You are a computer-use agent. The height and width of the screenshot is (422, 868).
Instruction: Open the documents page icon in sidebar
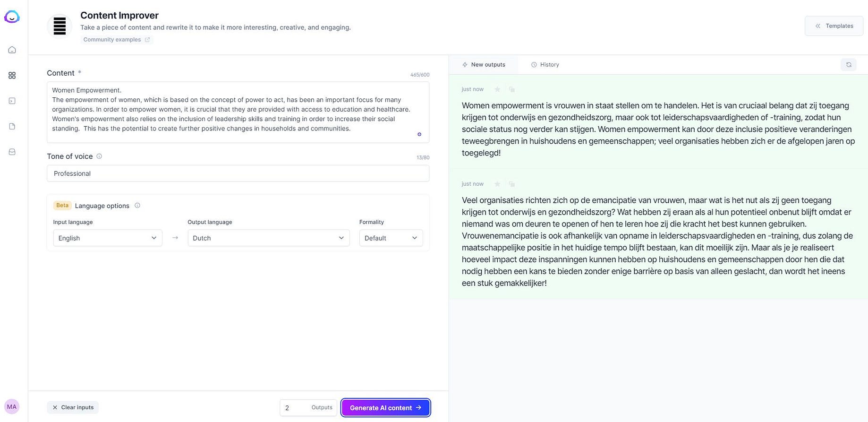[x=12, y=127]
